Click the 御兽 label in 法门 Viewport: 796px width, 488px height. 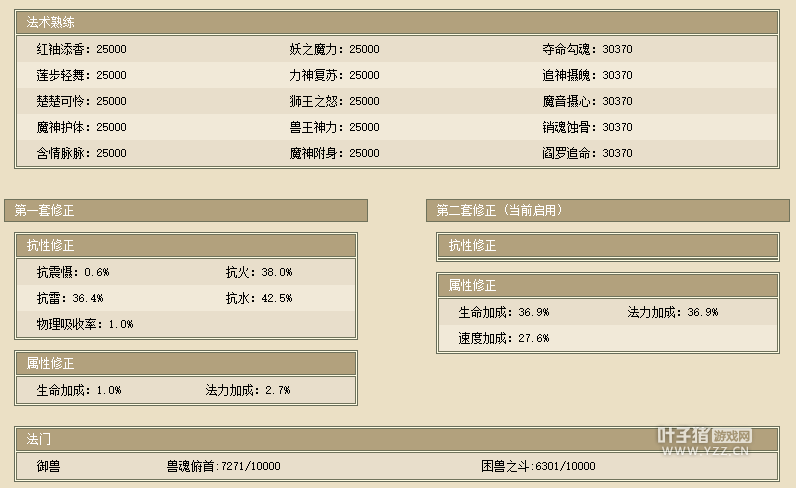pos(49,466)
